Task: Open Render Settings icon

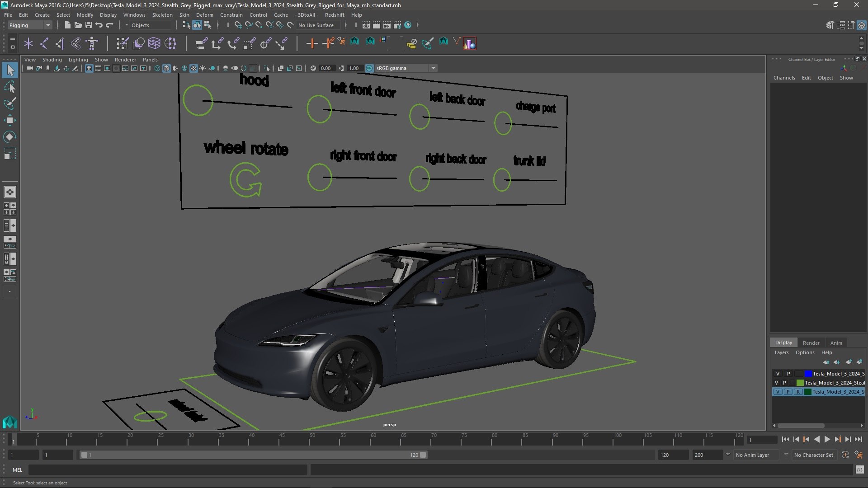Action: coord(397,25)
